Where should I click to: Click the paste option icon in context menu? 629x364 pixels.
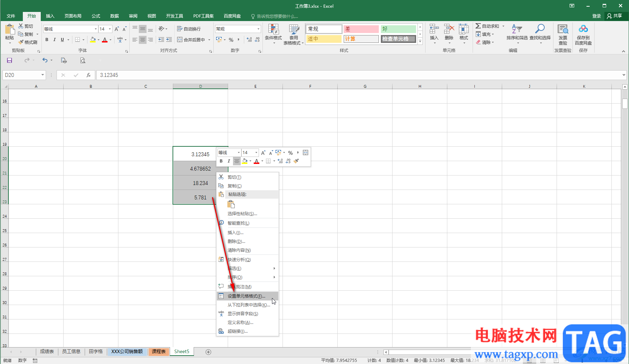coord(231,204)
